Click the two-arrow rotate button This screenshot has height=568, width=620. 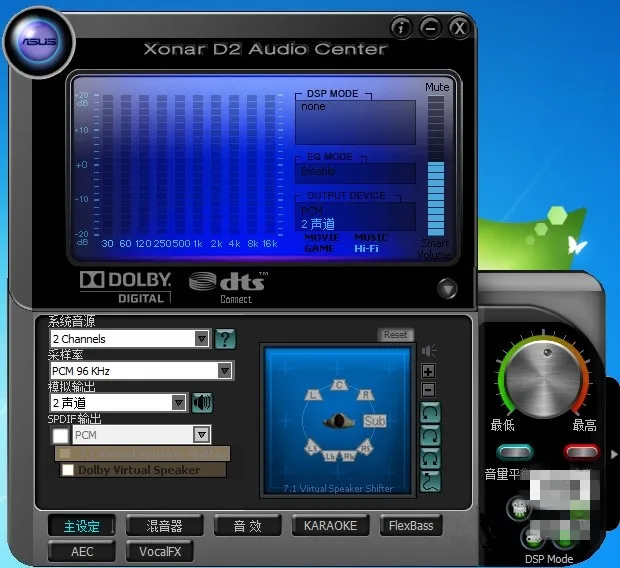tap(430, 459)
